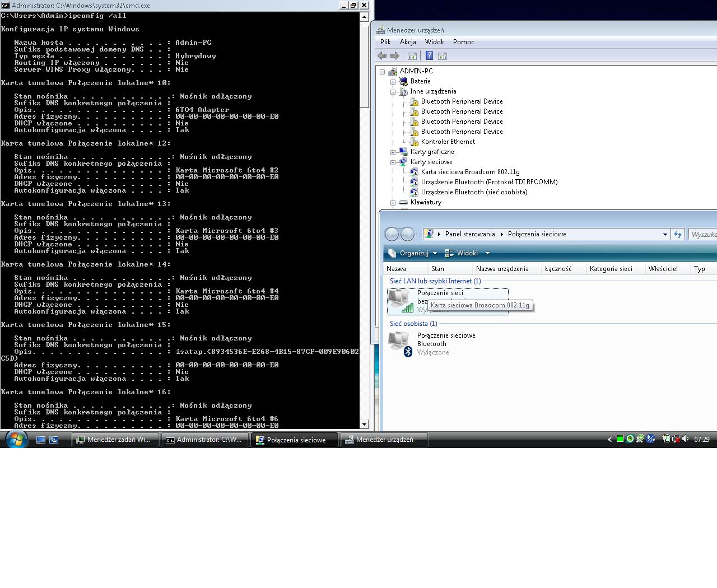The image size is (717, 588).
Task: Click the cmd window scrollbar down arrow
Action: (364, 424)
